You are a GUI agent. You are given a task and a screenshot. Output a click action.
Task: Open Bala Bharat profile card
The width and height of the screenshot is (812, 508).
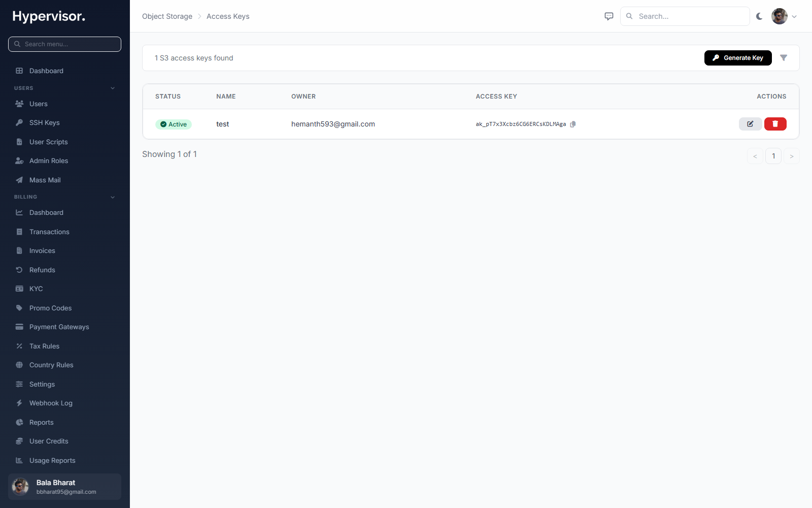point(64,487)
